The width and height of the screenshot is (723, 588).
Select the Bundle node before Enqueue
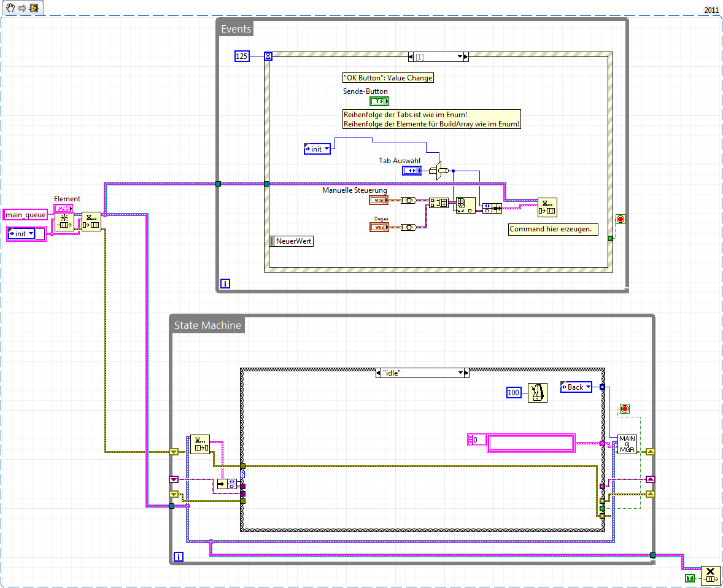(492, 208)
